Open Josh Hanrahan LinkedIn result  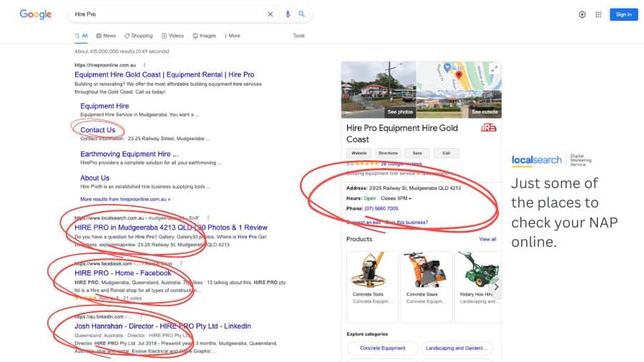(162, 326)
